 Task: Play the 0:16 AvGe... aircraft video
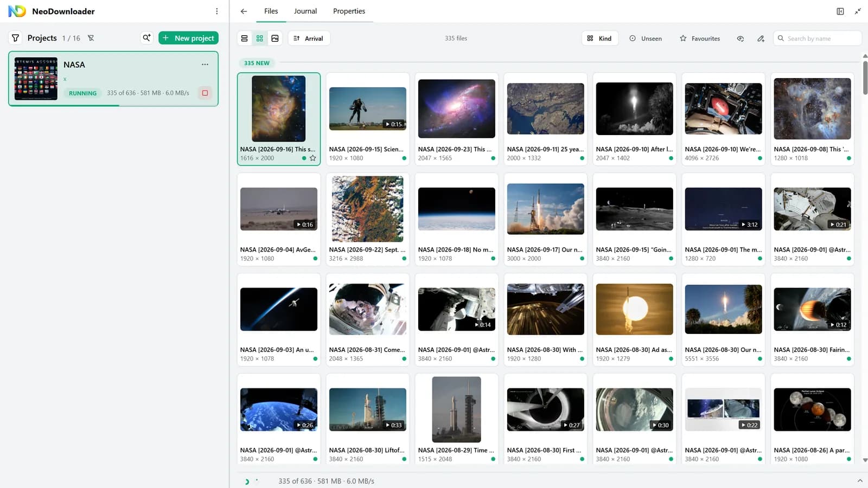pyautogui.click(x=279, y=209)
